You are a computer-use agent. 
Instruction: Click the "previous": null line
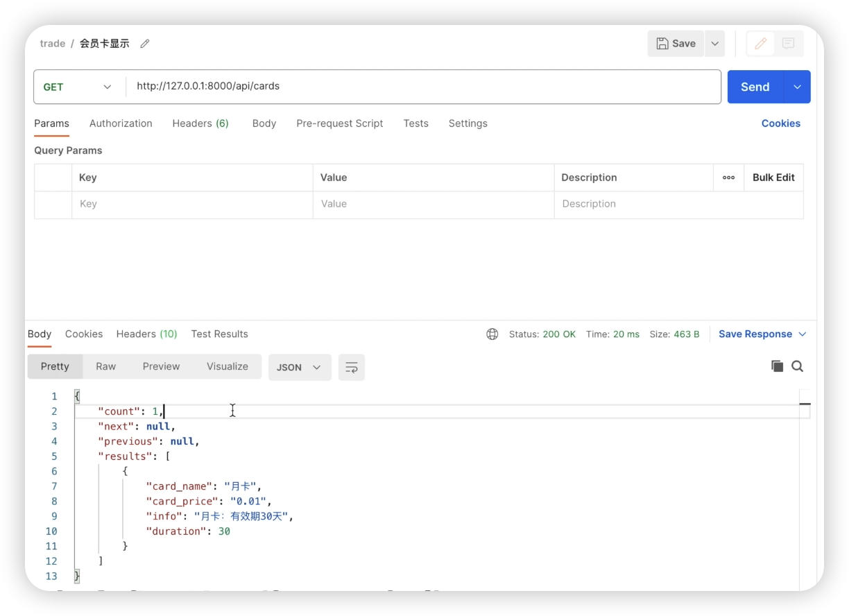pos(148,441)
